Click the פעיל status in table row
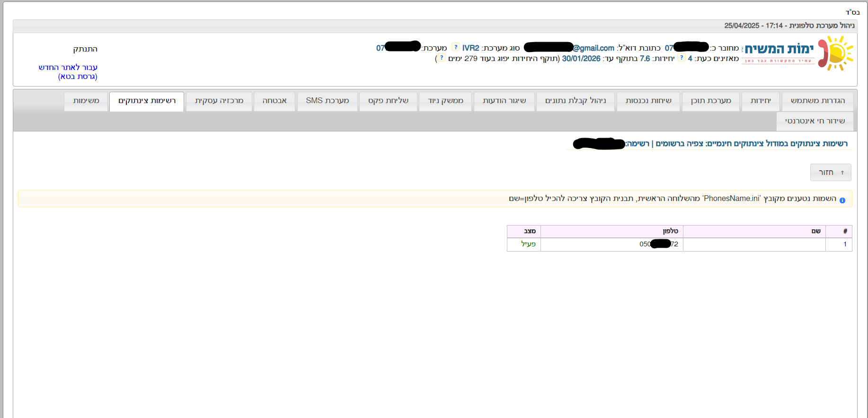This screenshot has height=418, width=868. pyautogui.click(x=528, y=244)
